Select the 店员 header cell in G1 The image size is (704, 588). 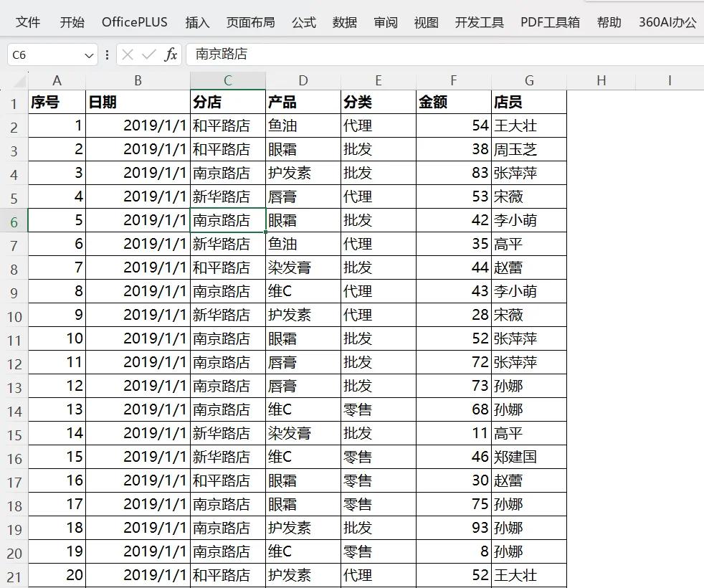click(529, 101)
